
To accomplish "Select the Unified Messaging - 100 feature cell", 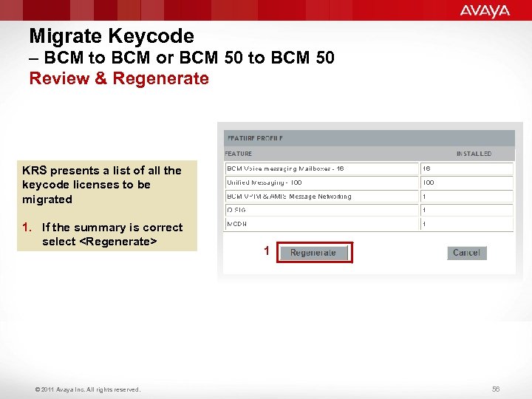I will (x=321, y=183).
